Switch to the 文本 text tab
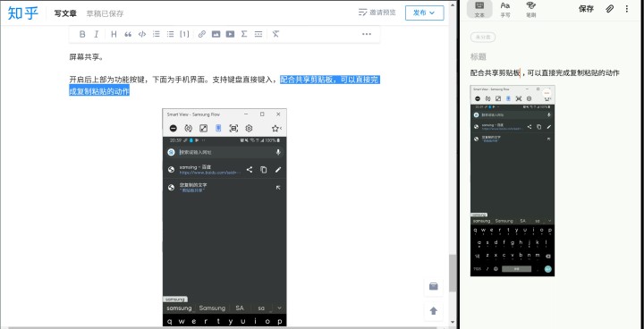Screen dimensions: 644x329 (479, 10)
